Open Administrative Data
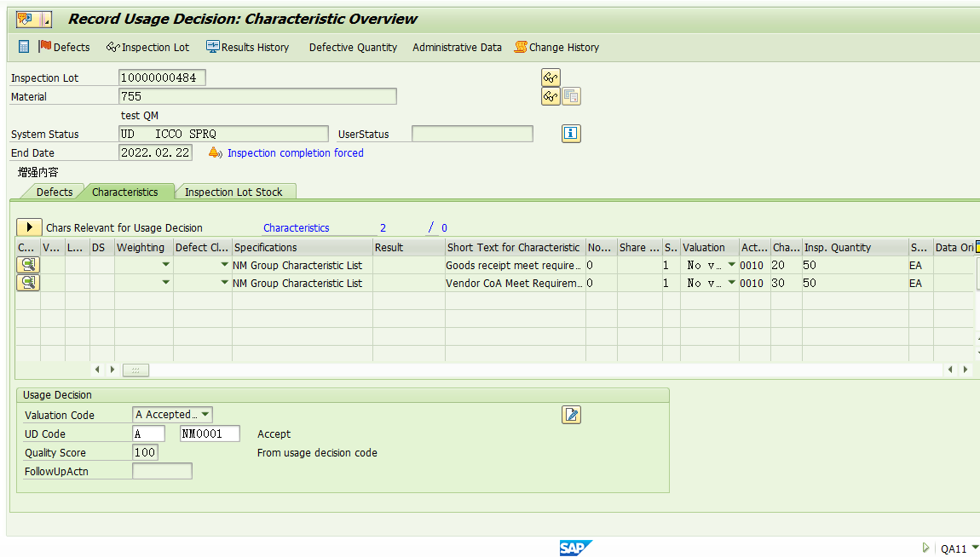Screen dimensions: 980x557 coord(457,48)
